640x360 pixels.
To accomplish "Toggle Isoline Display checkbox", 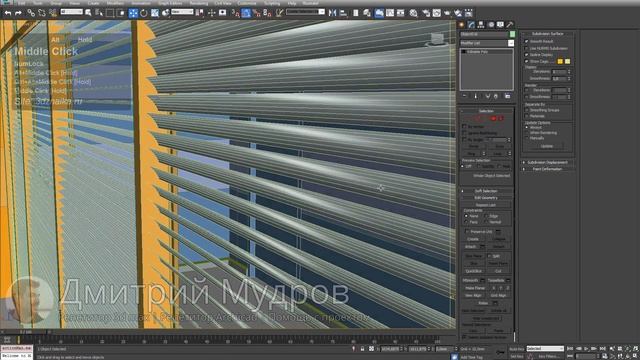I will pos(527,55).
